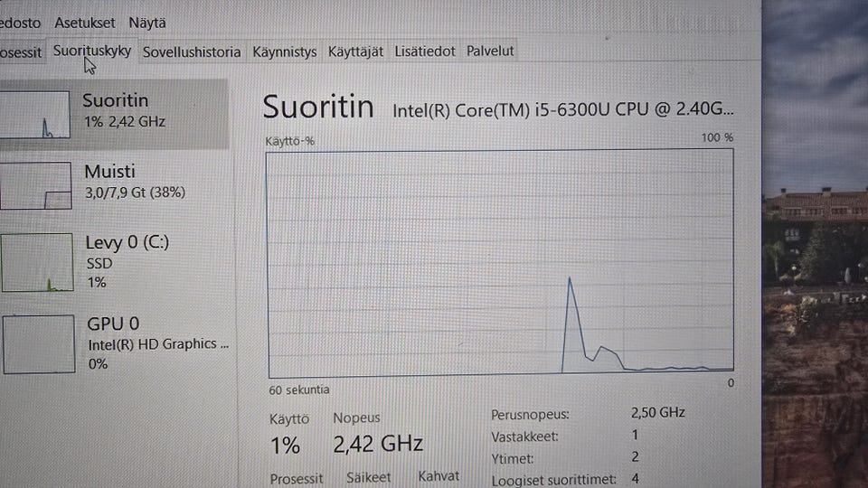
Task: Select the Suoritin CPU thumbnail graph
Action: [x=34, y=115]
